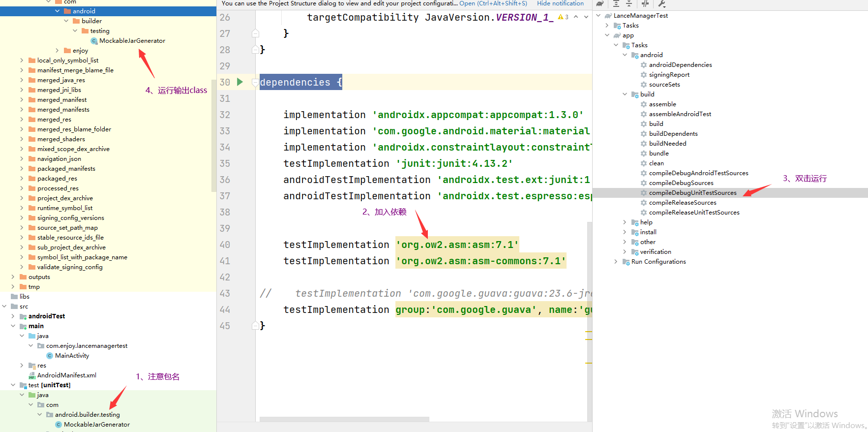Open the wrench build tool settings
The width and height of the screenshot is (868, 432).
(x=661, y=4)
